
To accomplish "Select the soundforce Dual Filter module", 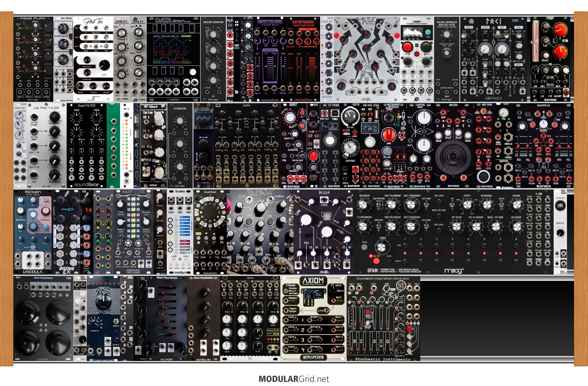I will pyautogui.click(x=86, y=145).
